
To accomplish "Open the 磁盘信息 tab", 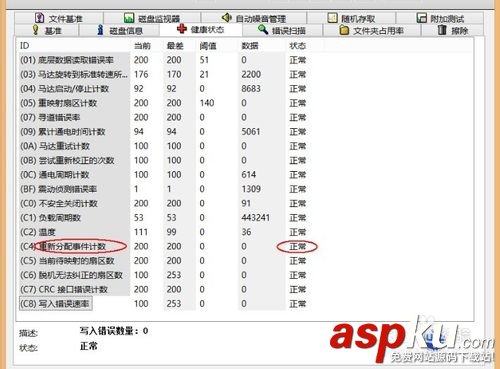I will 119,30.
